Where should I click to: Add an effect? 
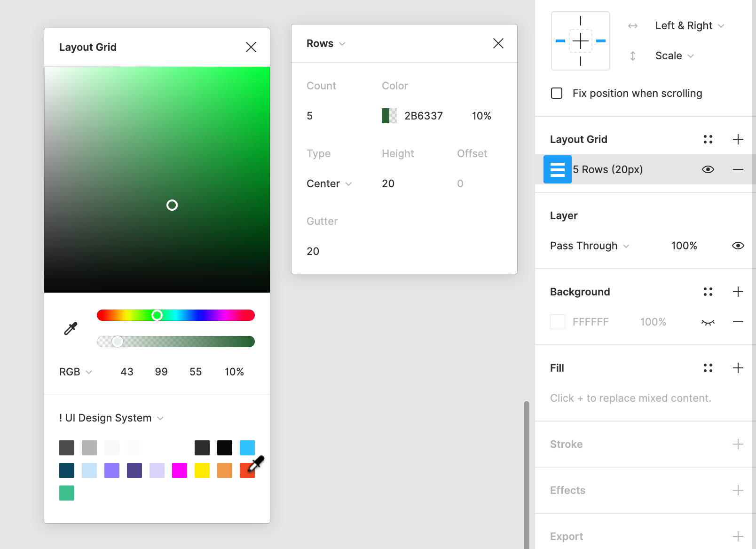pos(738,490)
